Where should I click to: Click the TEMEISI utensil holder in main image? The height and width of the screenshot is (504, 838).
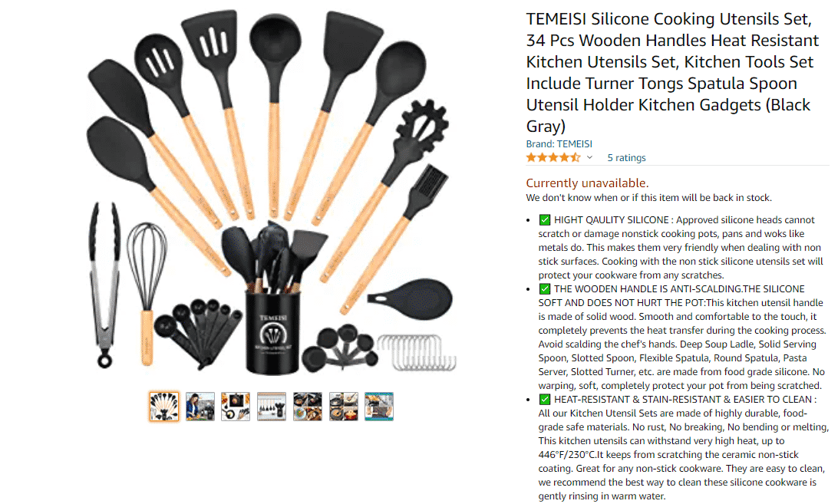(274, 331)
